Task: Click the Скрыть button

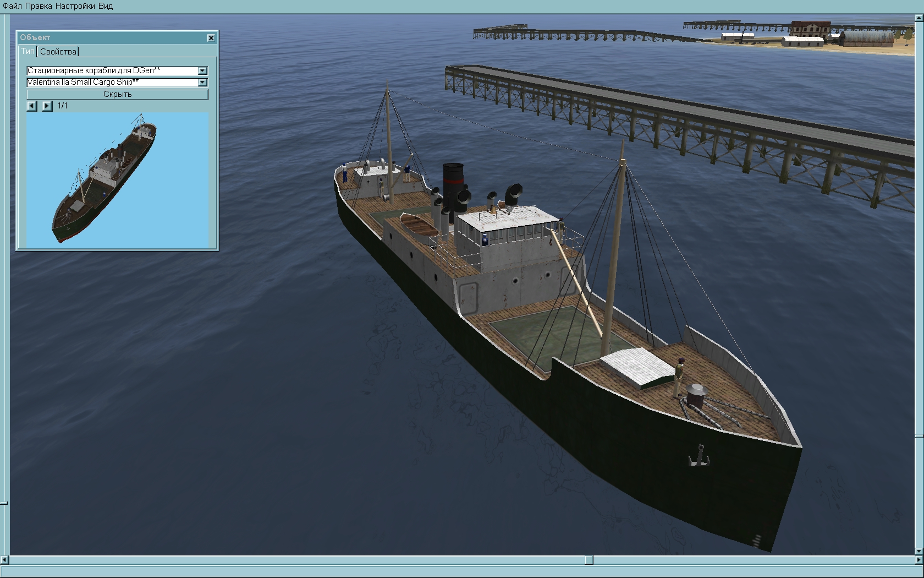Action: click(117, 94)
